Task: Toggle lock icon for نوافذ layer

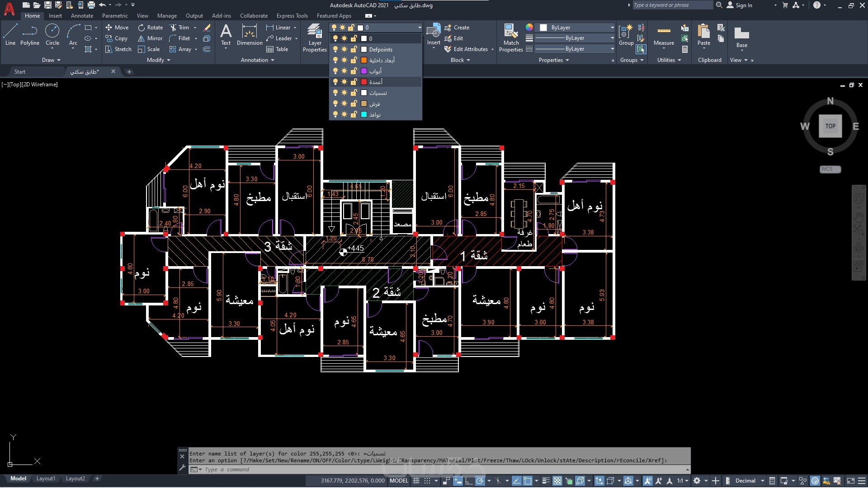Action: 354,115
